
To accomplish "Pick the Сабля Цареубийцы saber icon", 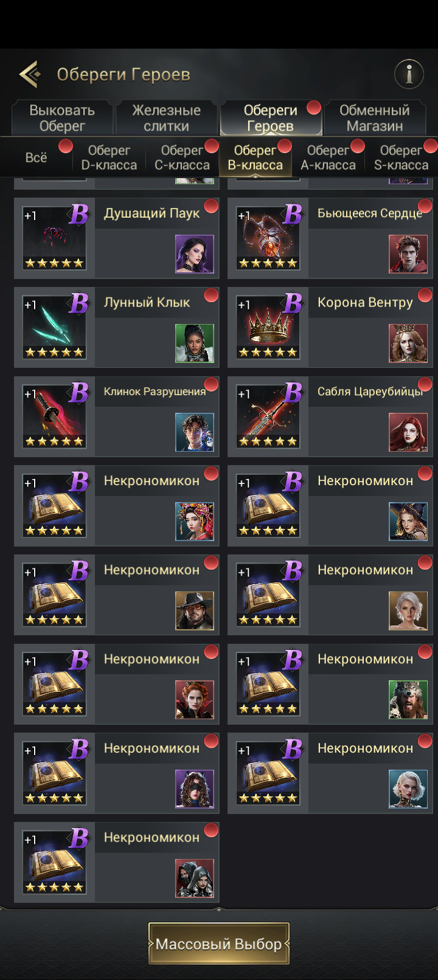I will [x=268, y=416].
